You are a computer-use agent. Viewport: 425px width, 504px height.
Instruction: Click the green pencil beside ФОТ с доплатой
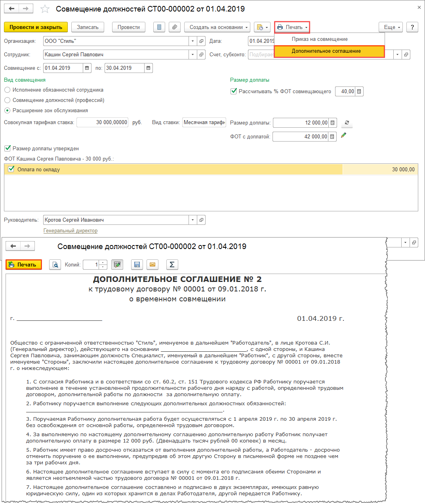[344, 135]
